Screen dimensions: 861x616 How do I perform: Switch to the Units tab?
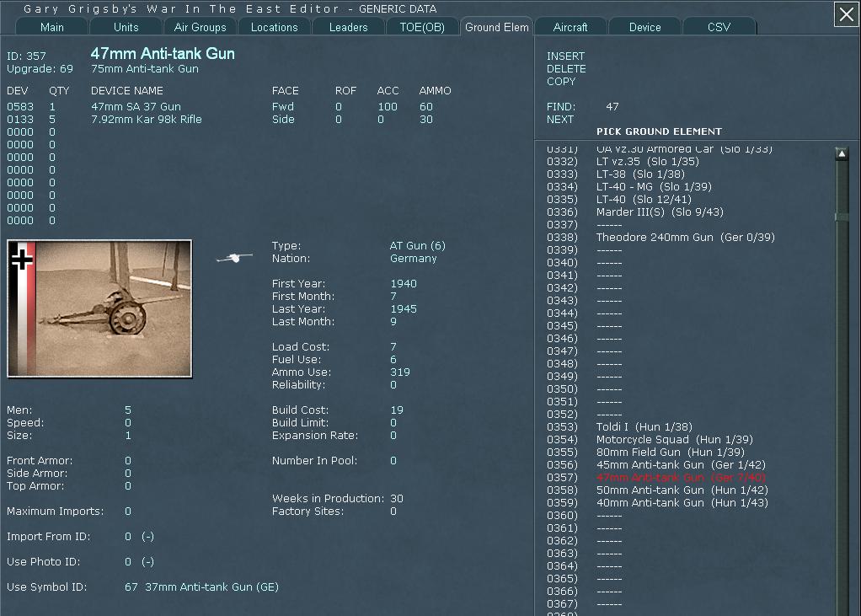[126, 27]
